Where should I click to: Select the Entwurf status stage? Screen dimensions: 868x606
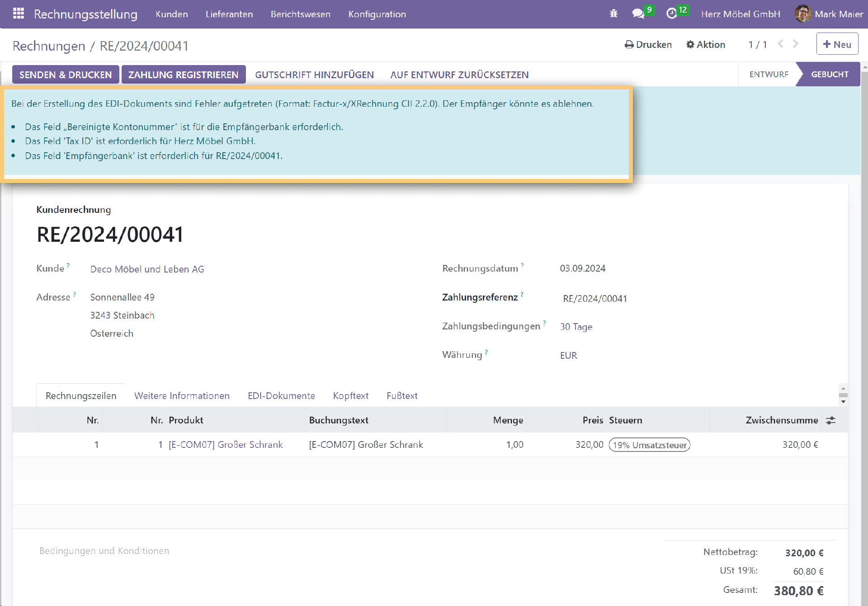point(769,74)
